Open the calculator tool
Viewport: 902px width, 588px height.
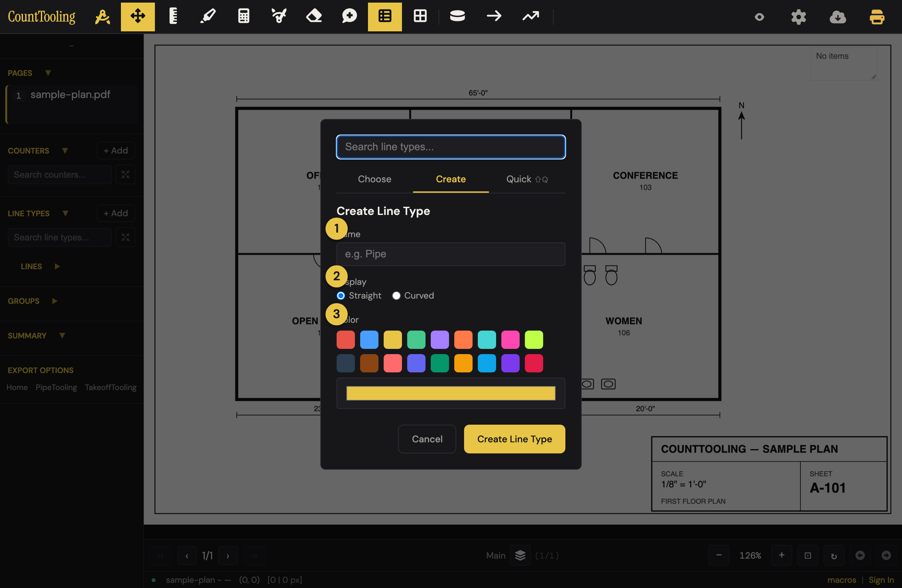[243, 17]
